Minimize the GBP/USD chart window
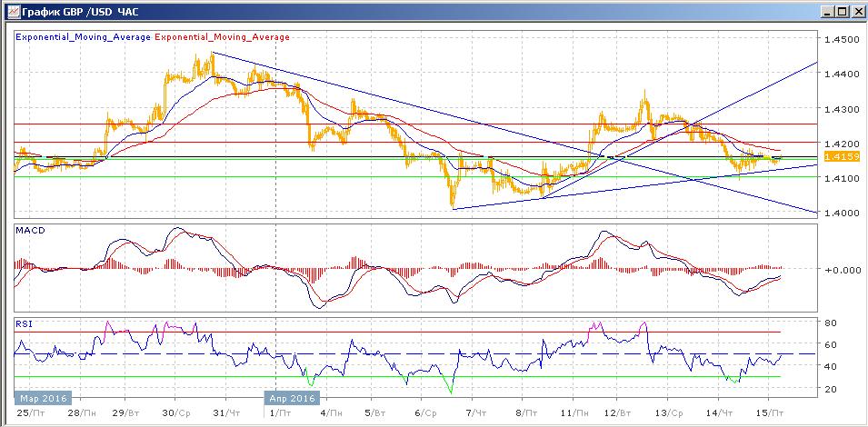Image resolution: width=868 pixels, height=427 pixels. pyautogui.click(x=824, y=11)
